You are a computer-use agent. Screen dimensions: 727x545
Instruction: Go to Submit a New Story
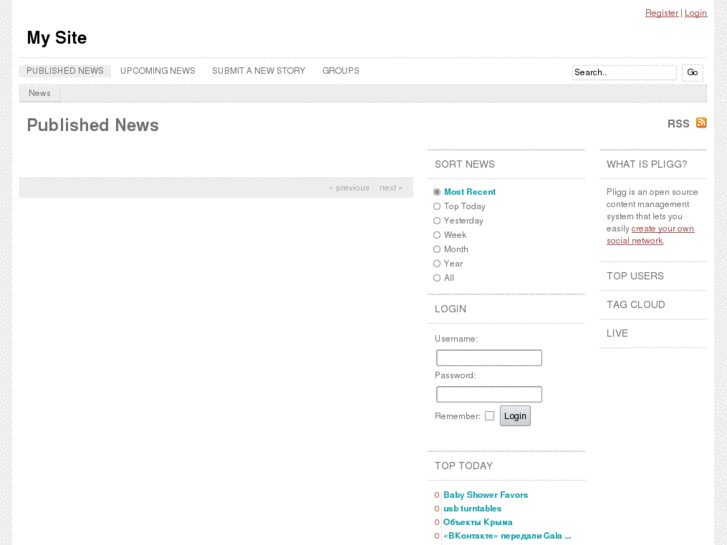click(259, 71)
